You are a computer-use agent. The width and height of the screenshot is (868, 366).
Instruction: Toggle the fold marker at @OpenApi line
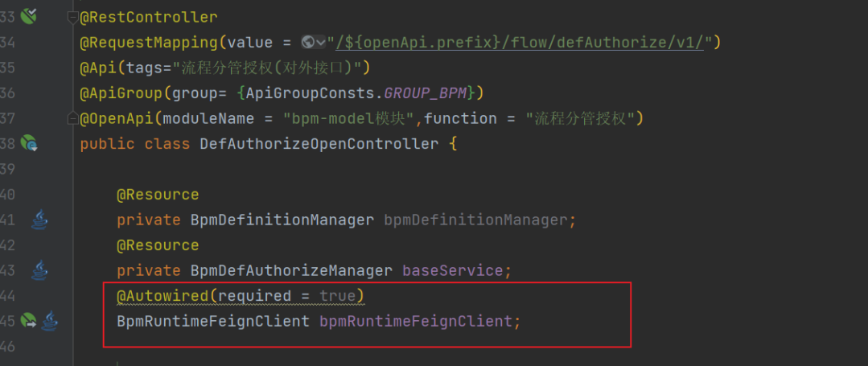coord(73,119)
